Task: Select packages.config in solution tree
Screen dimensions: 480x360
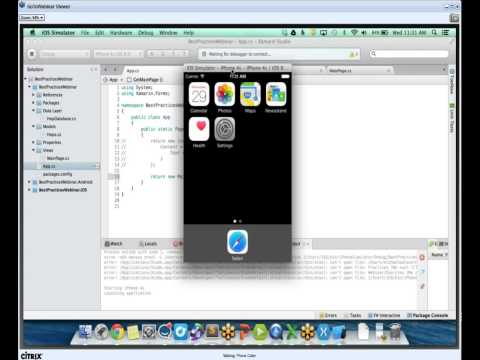Action: point(57,174)
